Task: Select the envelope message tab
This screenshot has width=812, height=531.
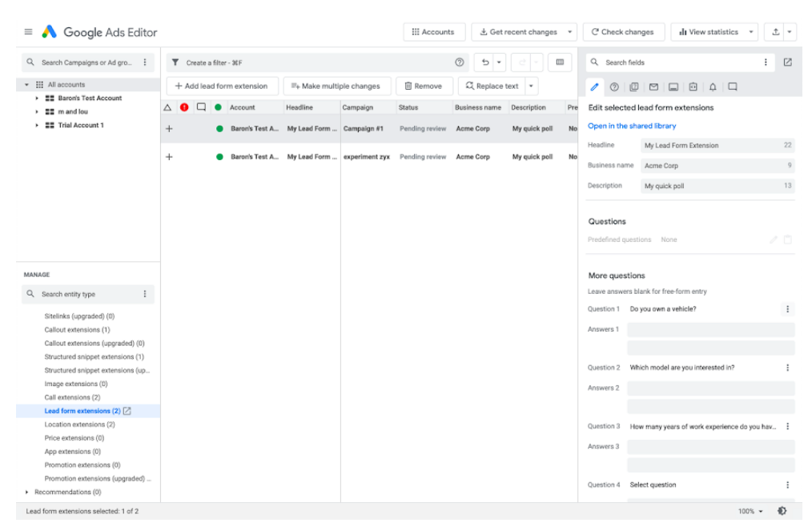Action: coord(653,87)
